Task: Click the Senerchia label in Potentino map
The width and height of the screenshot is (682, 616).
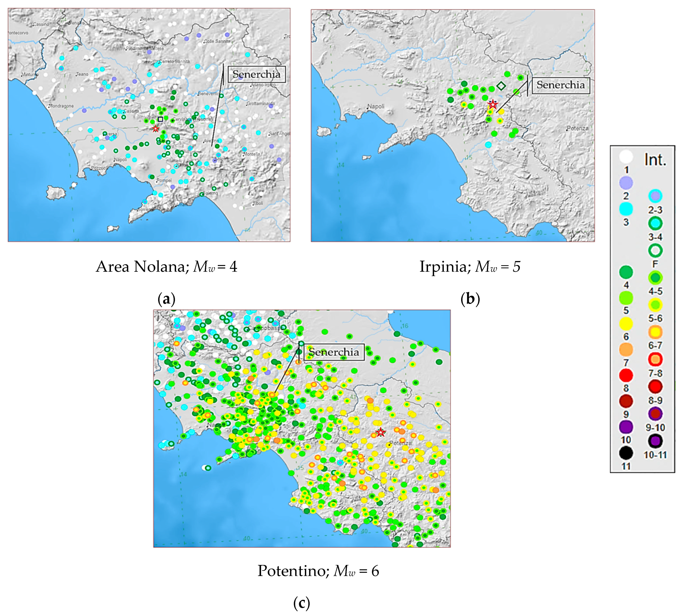Action: point(334,352)
